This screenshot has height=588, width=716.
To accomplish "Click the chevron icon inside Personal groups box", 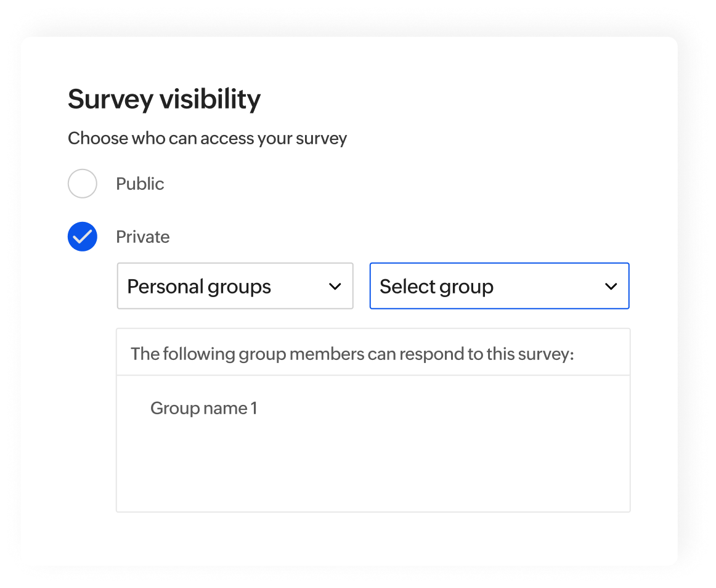I will click(335, 286).
